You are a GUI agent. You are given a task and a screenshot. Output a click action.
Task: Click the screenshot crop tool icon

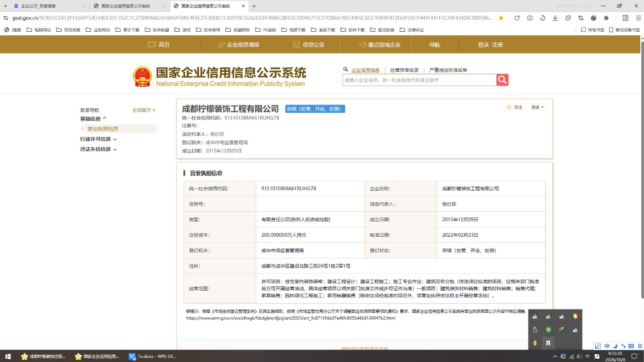point(581,18)
